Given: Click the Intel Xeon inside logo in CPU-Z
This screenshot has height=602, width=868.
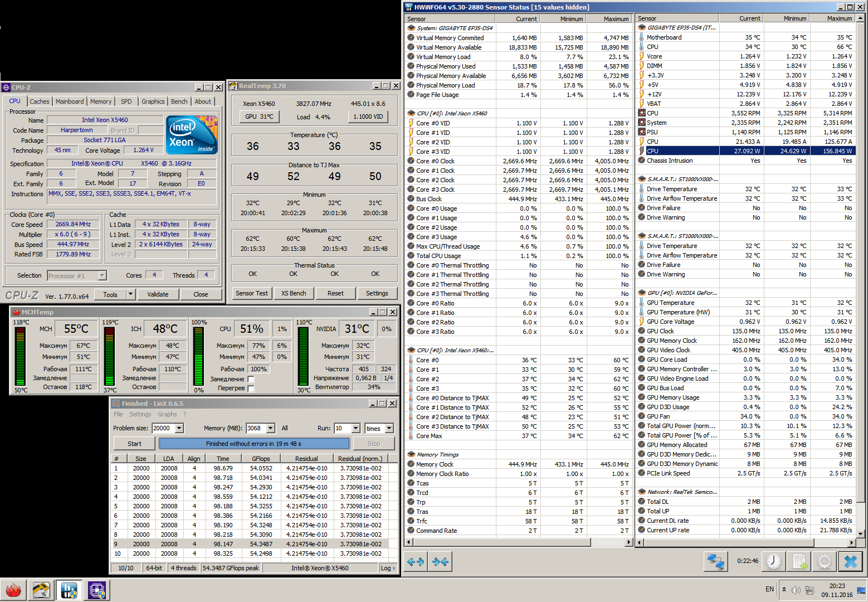Looking at the screenshot, I should tap(192, 134).
